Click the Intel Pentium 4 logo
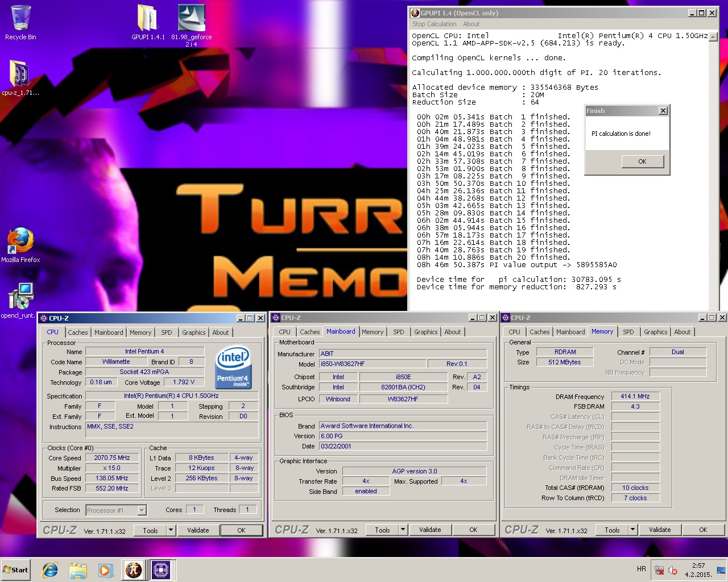Image resolution: width=728 pixels, height=582 pixels. 233,367
